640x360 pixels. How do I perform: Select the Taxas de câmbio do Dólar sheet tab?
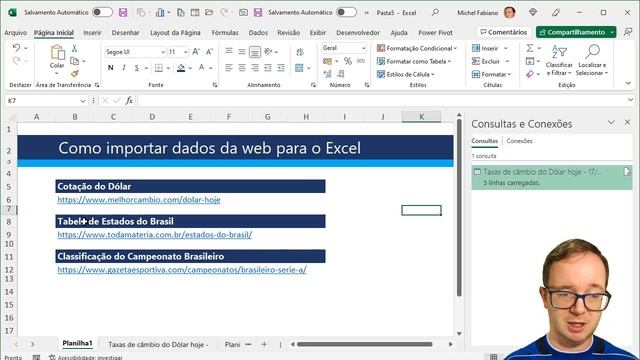coord(158,344)
